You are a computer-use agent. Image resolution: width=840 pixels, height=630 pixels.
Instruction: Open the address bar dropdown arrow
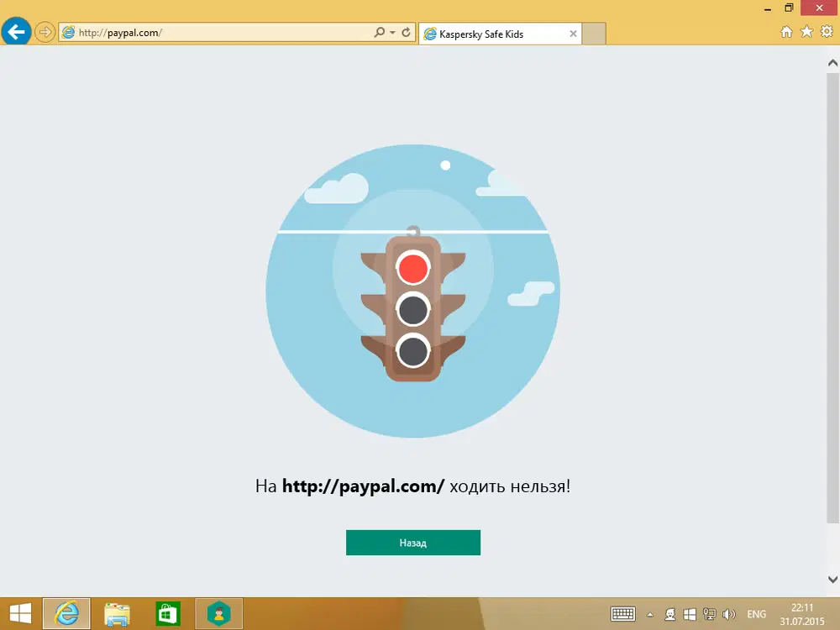pyautogui.click(x=392, y=33)
